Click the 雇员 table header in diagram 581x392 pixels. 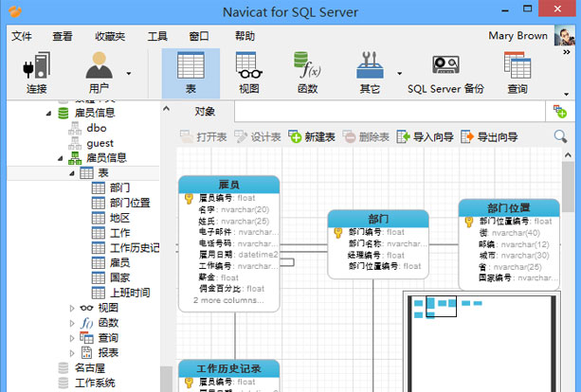click(229, 185)
